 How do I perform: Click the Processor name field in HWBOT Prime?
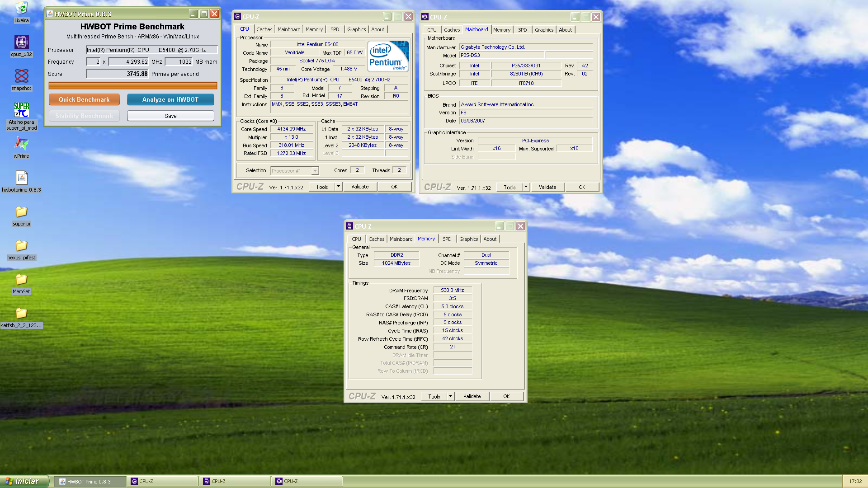pos(152,50)
